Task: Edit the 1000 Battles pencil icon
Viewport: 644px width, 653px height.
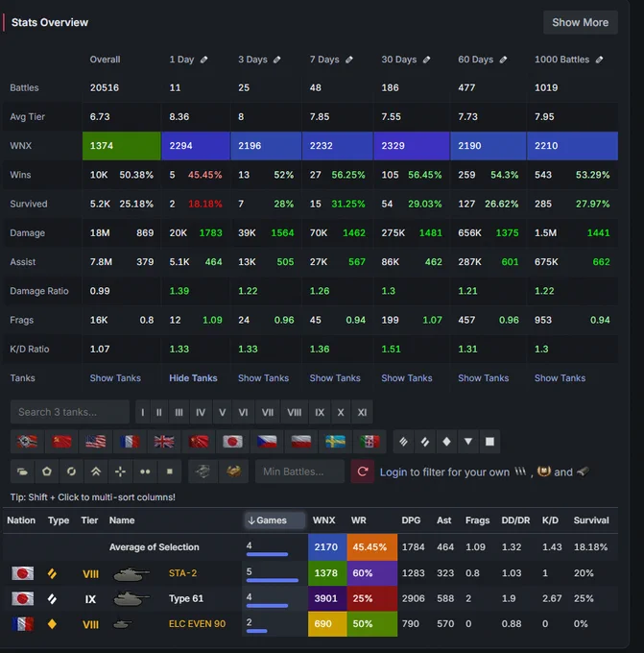Action: [600, 60]
